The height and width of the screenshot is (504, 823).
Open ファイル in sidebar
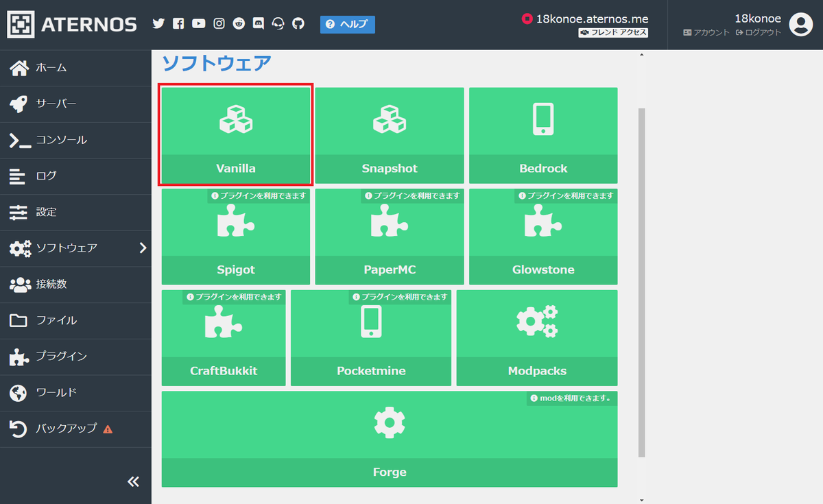75,321
